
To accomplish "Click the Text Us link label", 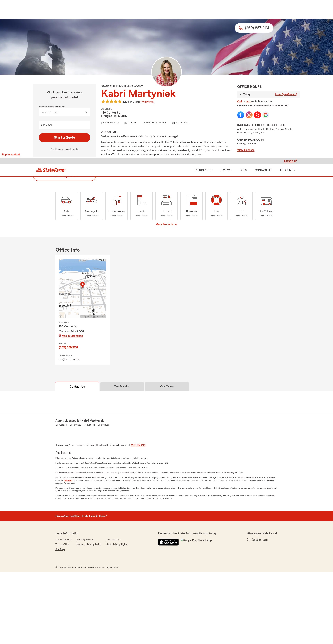I will point(133,123).
